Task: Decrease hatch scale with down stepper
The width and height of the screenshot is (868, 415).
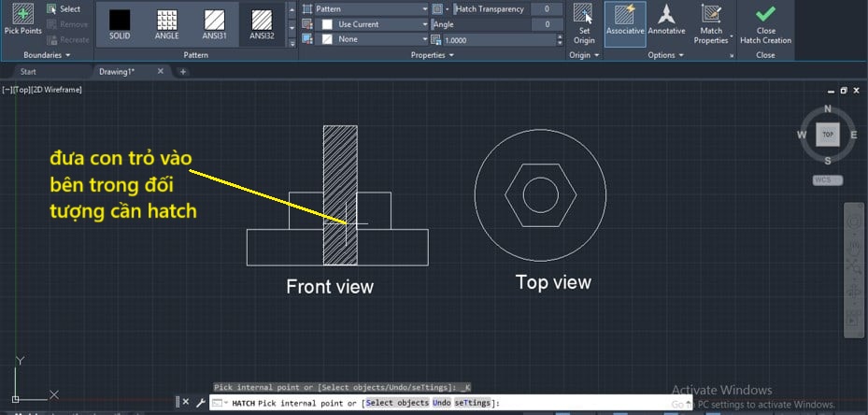Action: [560, 43]
